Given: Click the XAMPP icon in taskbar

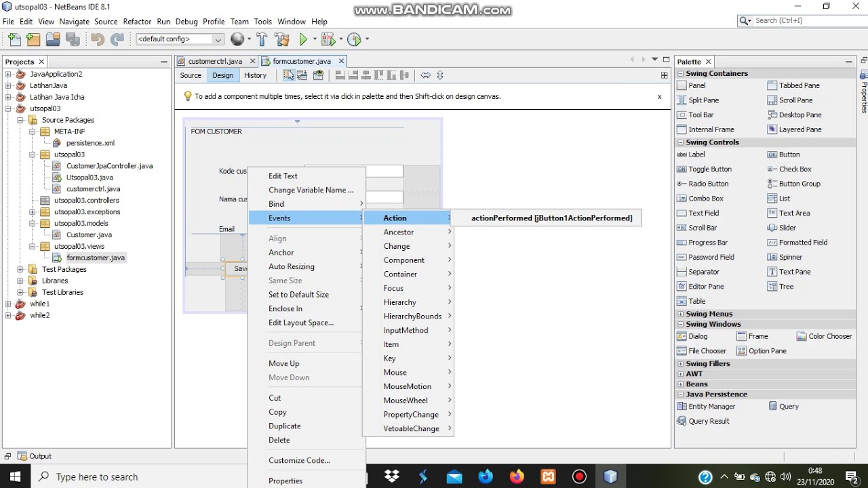Looking at the screenshot, I should (x=548, y=476).
